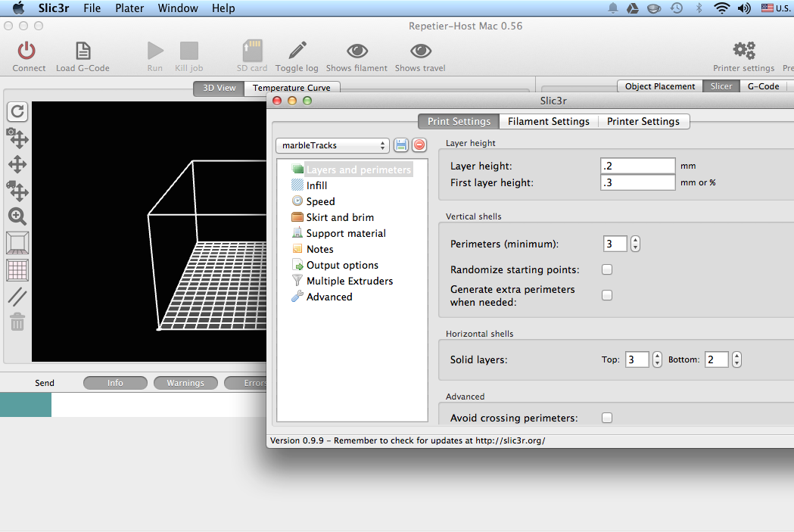The height and width of the screenshot is (532, 794).
Task: Open the SD card manager
Action: (252, 51)
